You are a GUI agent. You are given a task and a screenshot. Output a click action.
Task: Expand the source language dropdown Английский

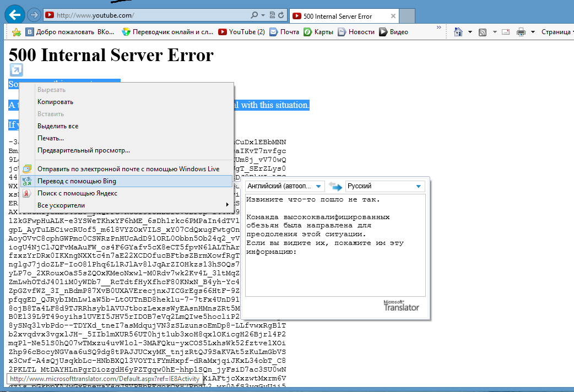(284, 186)
